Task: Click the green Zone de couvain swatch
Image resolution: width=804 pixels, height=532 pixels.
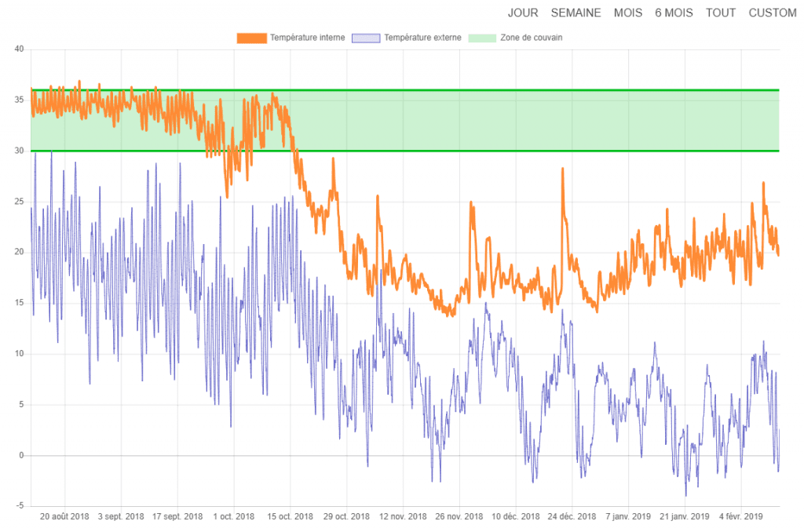Action: pos(482,38)
